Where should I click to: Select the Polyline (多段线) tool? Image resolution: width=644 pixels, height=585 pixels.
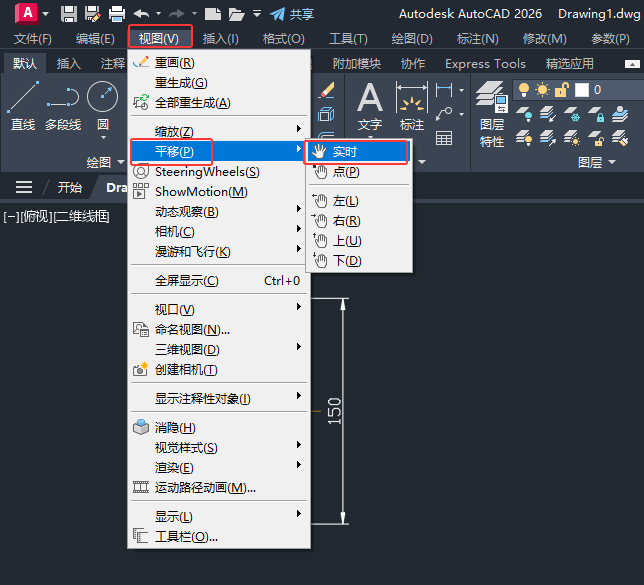pos(63,106)
